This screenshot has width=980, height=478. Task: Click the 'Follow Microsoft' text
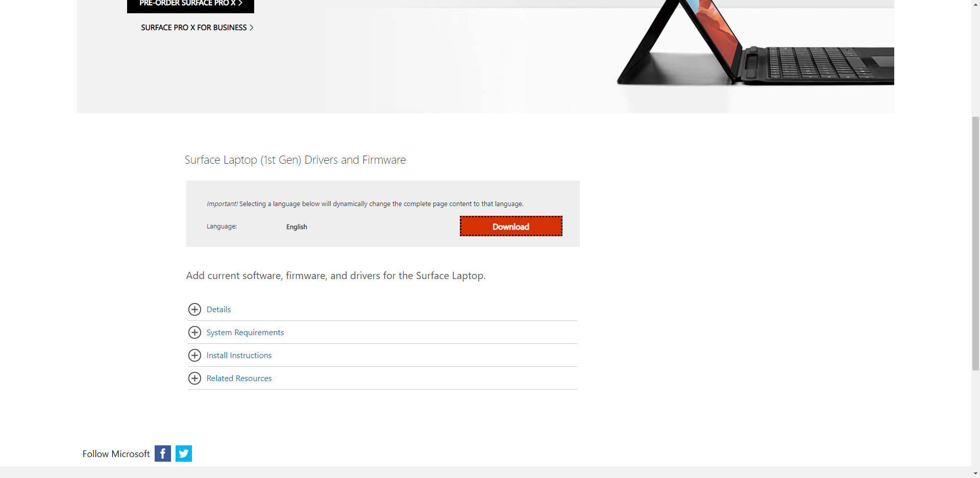(x=116, y=454)
